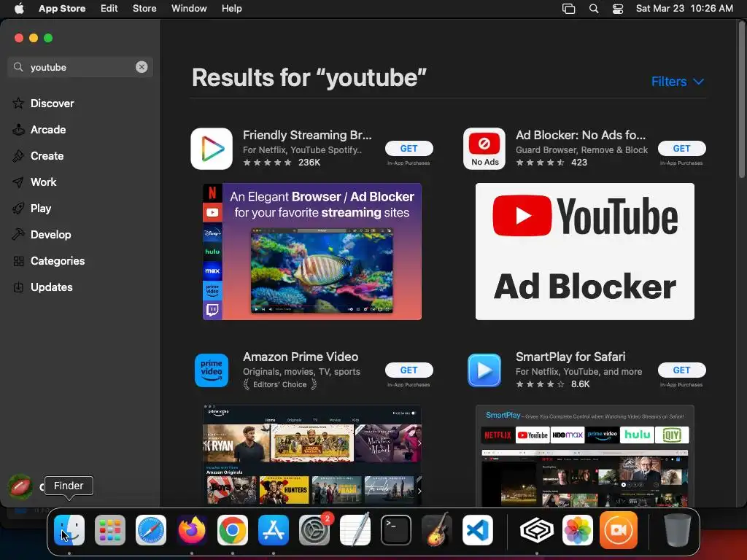Open the SmartPlay app icon
Image resolution: width=747 pixels, height=560 pixels.
[484, 370]
